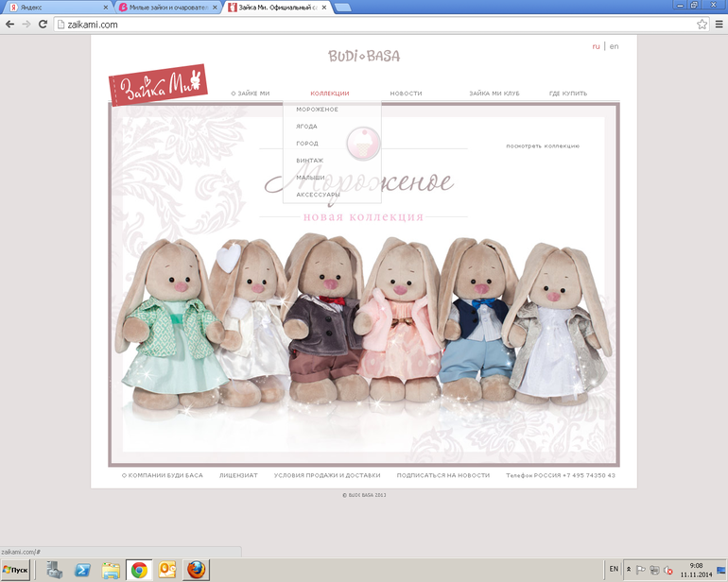The height and width of the screenshot is (582, 728).
Task: Click the Мороженое banner title
Action: [358, 184]
